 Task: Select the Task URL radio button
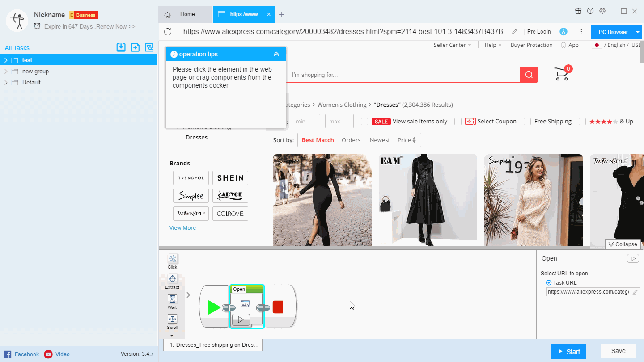click(549, 282)
